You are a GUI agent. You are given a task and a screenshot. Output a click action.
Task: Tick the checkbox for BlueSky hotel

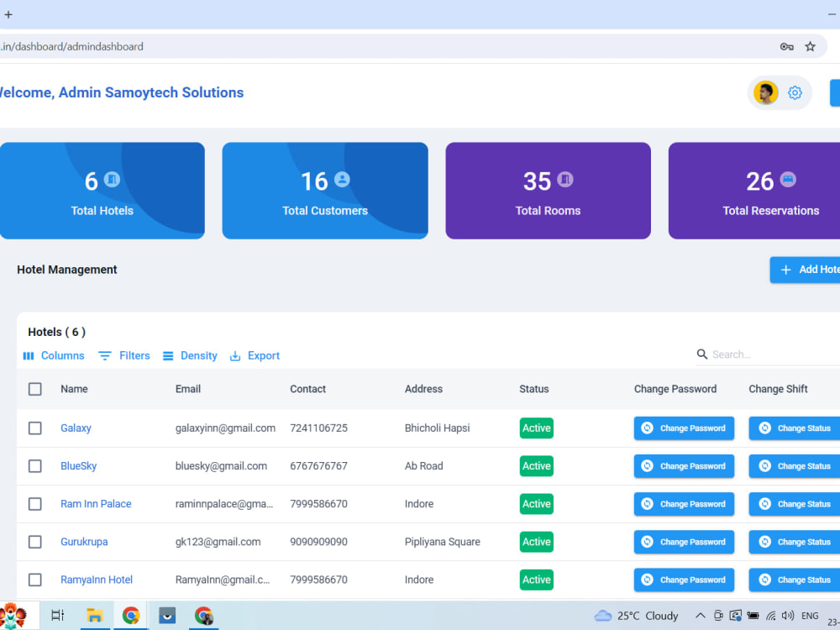34,466
